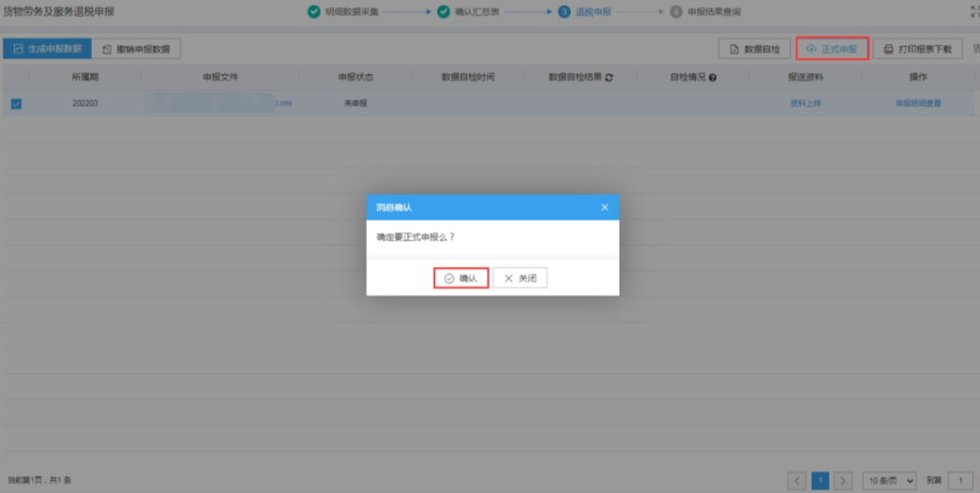Open 资料上传 link in row
980x493 pixels.
tap(805, 103)
